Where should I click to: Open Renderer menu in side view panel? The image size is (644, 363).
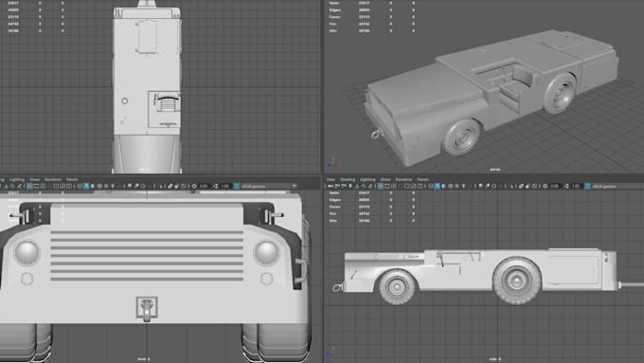[403, 179]
